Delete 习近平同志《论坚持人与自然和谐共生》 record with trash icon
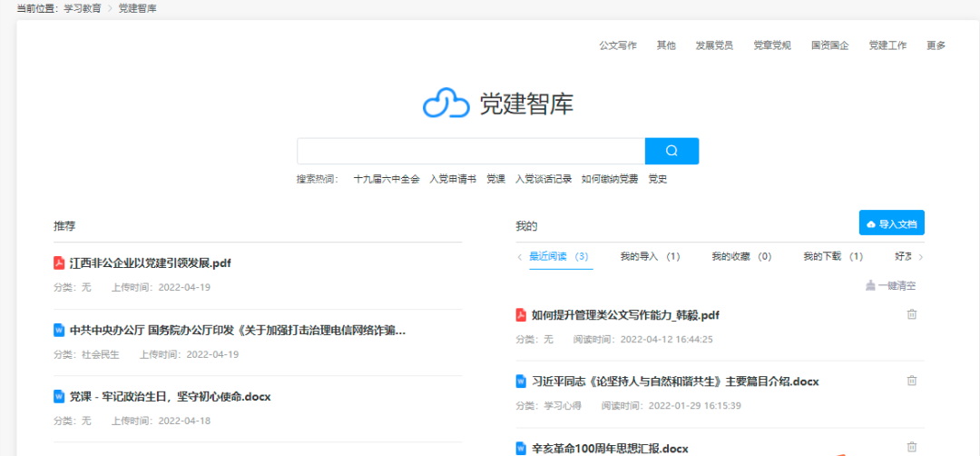 (912, 381)
